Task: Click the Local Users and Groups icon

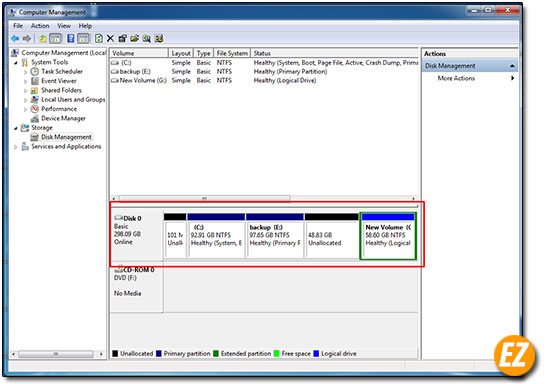Action: [x=34, y=100]
